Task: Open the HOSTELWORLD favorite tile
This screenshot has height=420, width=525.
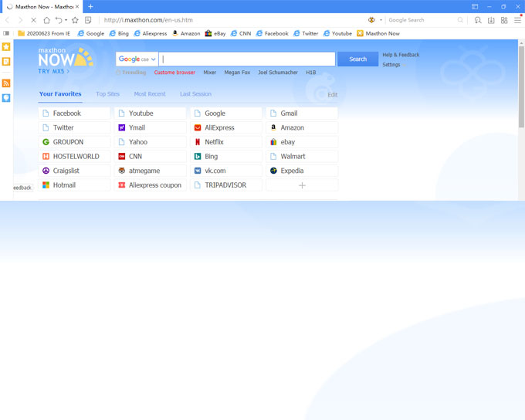Action: (x=74, y=157)
